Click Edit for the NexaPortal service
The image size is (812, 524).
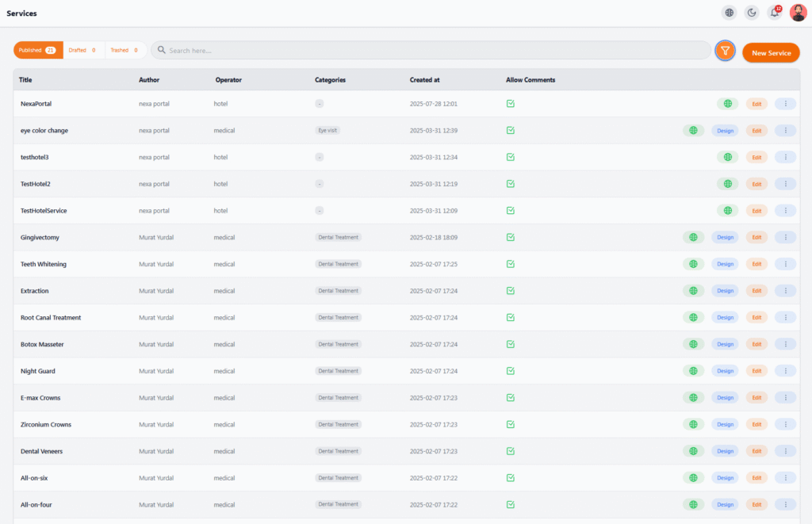click(756, 104)
